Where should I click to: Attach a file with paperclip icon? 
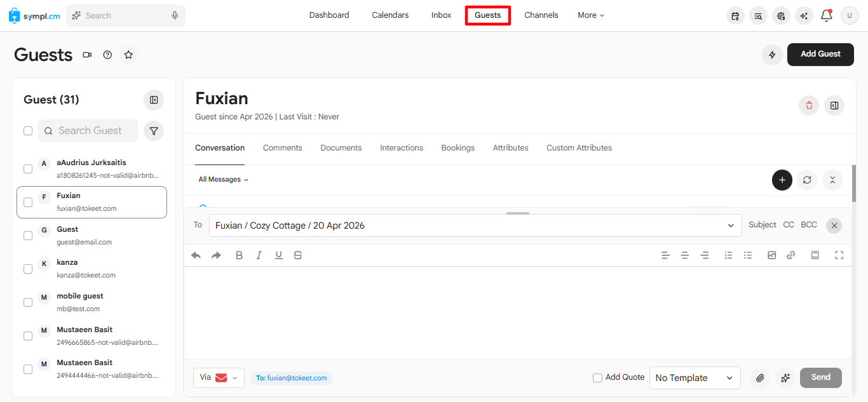tap(760, 378)
